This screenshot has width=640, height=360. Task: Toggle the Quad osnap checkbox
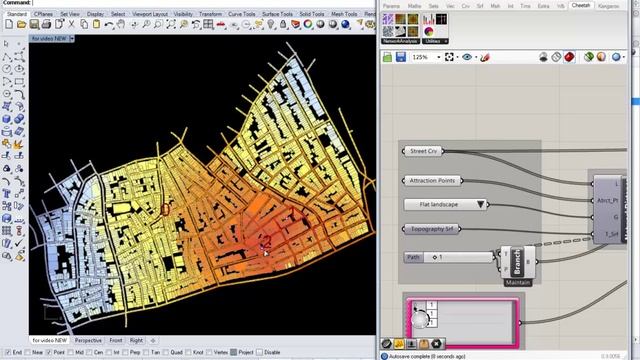click(x=166, y=352)
